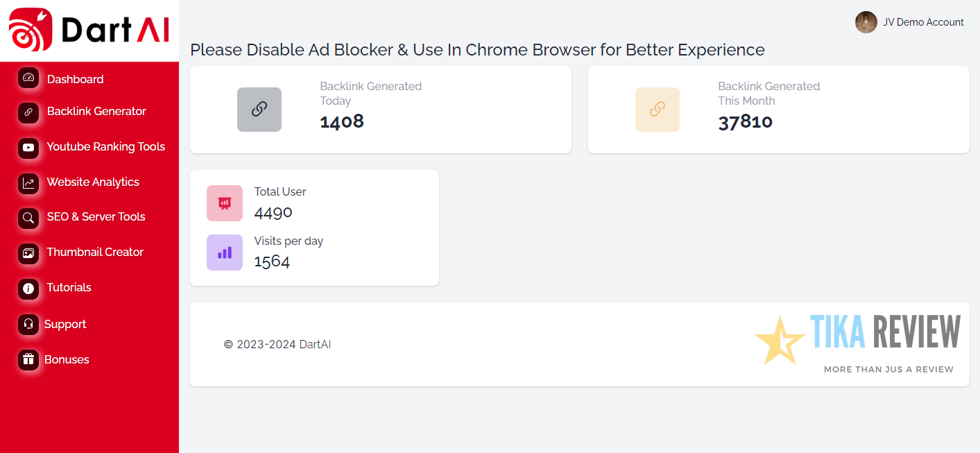Click grey link icon on Backlink Today card
Image resolution: width=980 pixels, height=453 pixels.
click(259, 110)
